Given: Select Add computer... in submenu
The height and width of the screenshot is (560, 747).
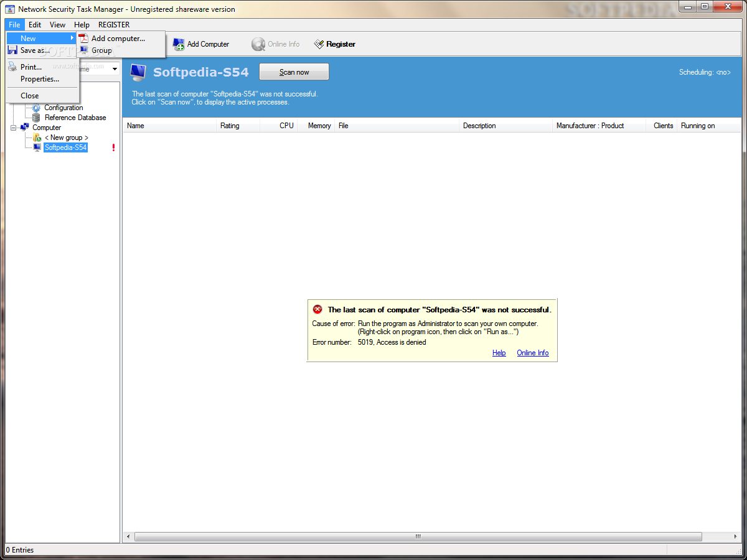Looking at the screenshot, I should pyautogui.click(x=121, y=39).
